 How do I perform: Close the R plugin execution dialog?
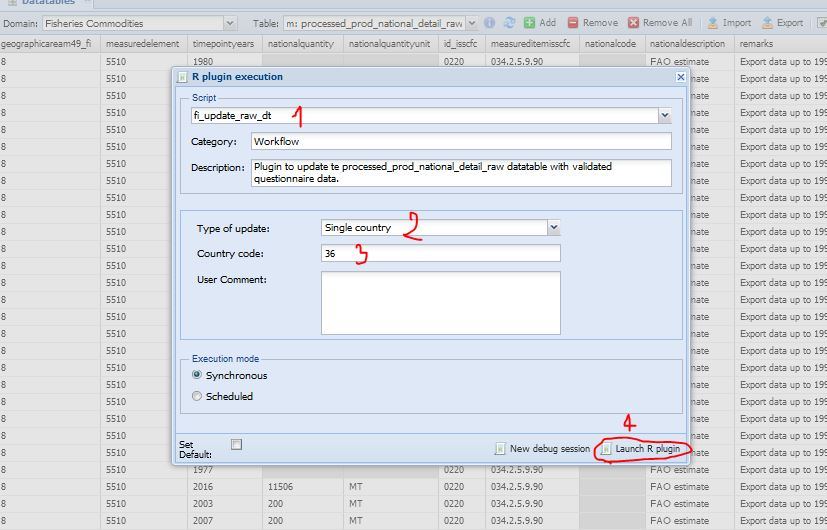pos(680,77)
